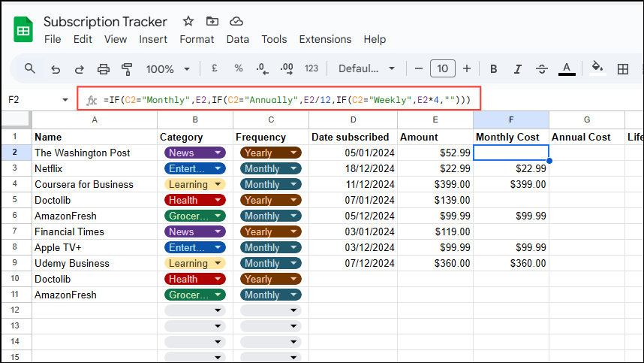This screenshot has width=644, height=363.
Task: Open the Default font dropdown
Action: 366,68
